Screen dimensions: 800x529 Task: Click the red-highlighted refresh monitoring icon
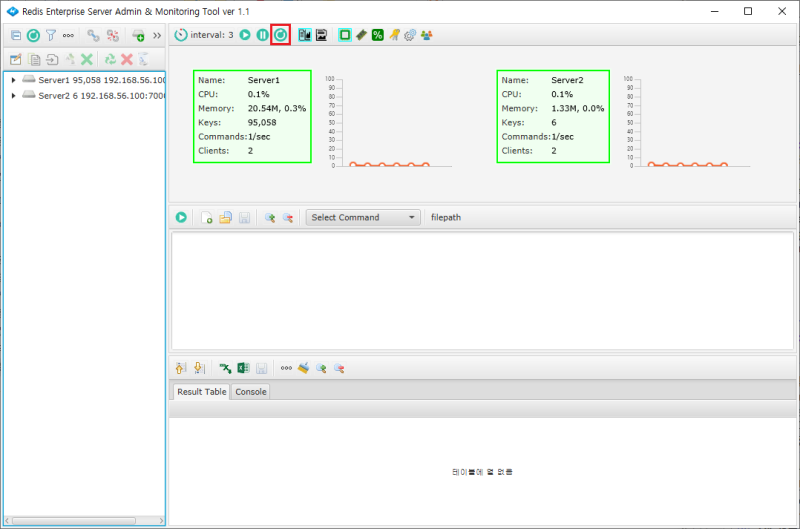(x=280, y=35)
